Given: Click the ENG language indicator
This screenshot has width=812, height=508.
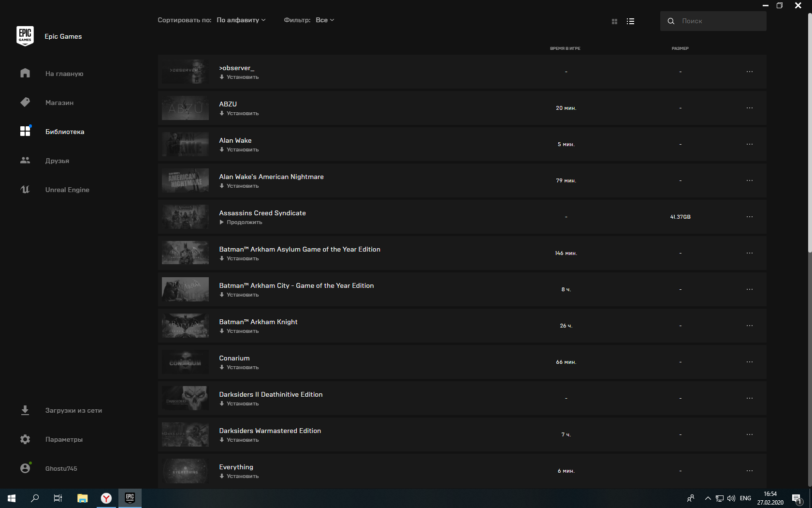Looking at the screenshot, I should 746,498.
